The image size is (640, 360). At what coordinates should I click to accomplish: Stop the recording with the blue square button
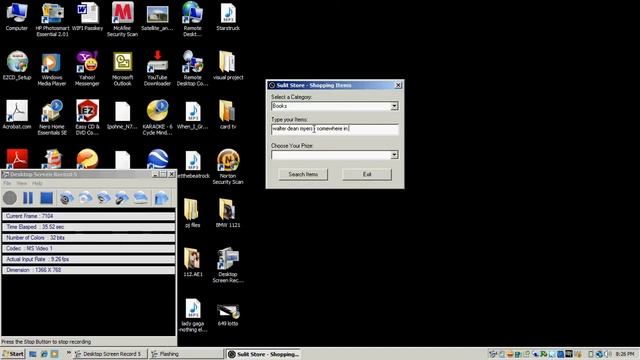(47, 198)
